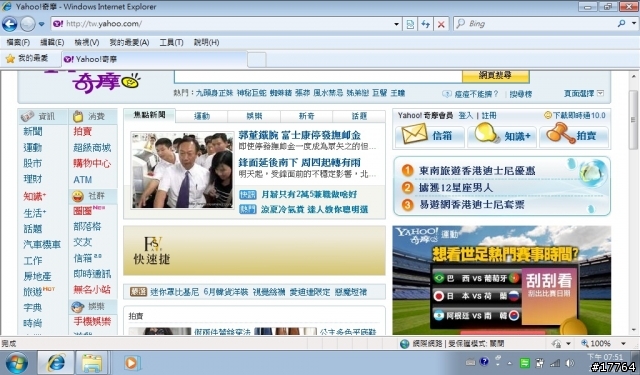640x375 pixels.
Task: Open the 編輯(E) menu
Action: pos(52,42)
